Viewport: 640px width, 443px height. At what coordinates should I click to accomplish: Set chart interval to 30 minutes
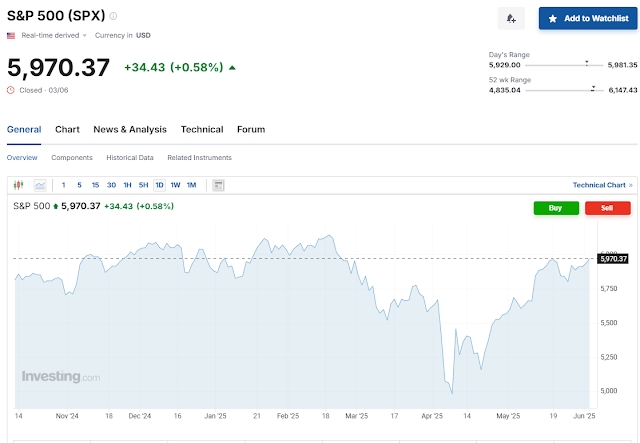[111, 185]
